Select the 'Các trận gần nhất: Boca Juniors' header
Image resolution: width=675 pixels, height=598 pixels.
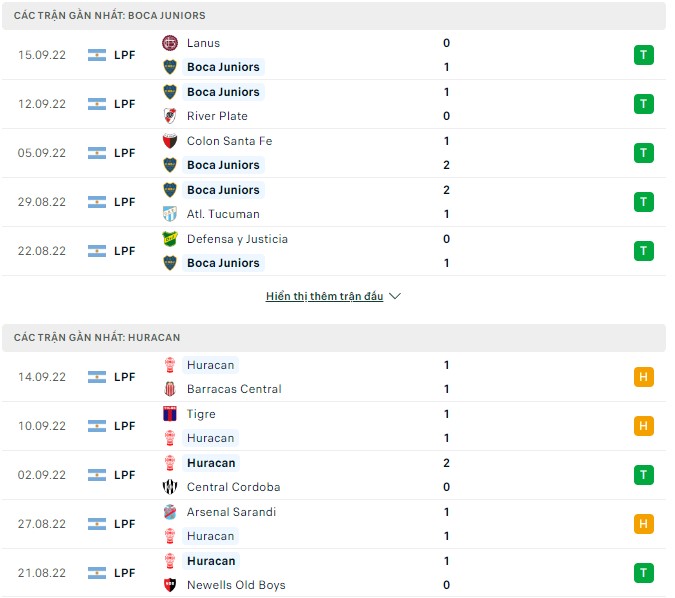click(x=110, y=16)
